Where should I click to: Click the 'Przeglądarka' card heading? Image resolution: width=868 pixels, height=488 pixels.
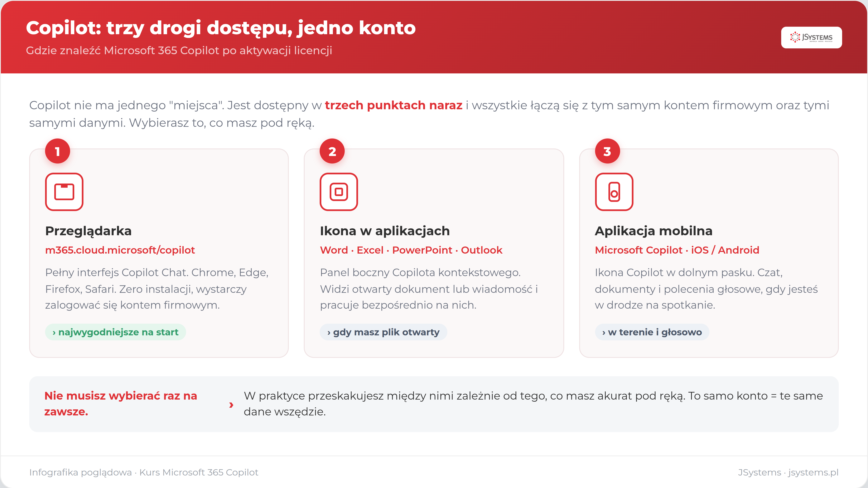click(x=88, y=231)
